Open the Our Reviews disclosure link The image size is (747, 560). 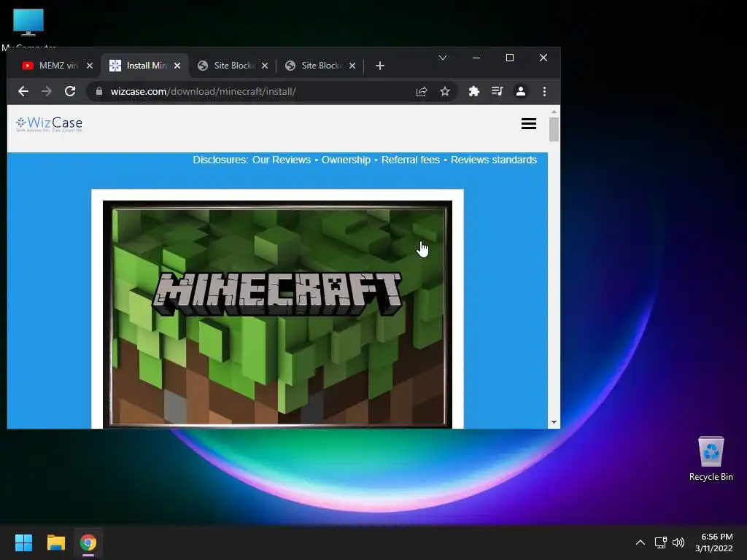(281, 160)
